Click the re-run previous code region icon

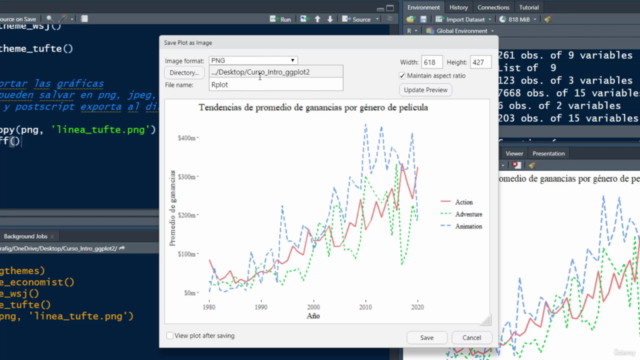coord(304,19)
